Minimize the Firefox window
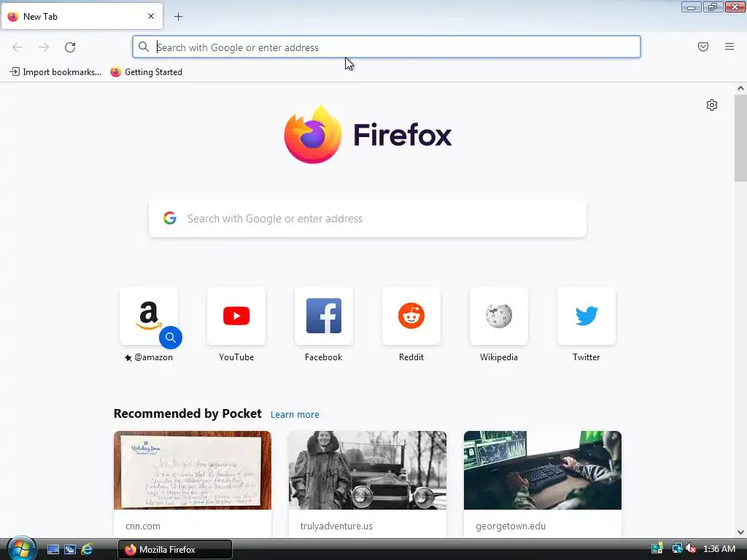 691,7
